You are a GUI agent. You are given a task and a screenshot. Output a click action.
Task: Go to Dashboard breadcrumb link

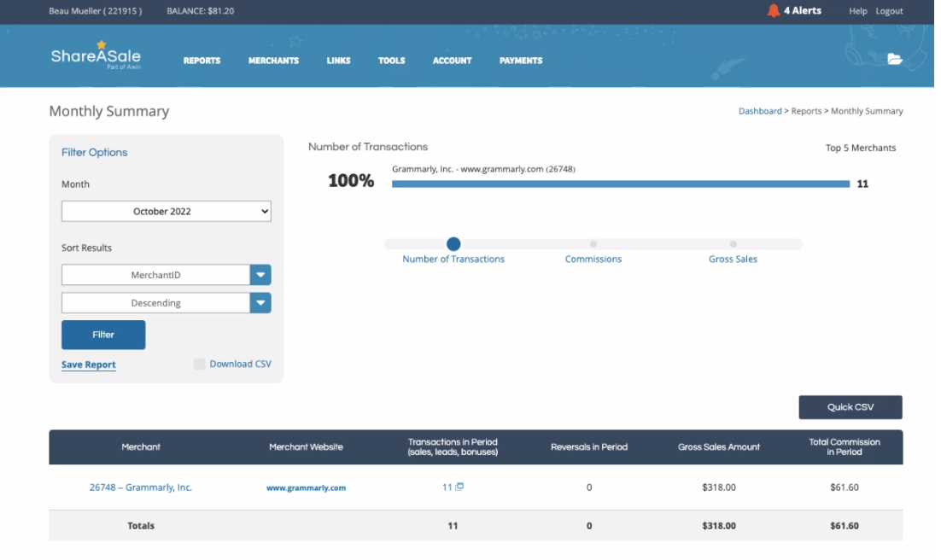click(x=760, y=111)
